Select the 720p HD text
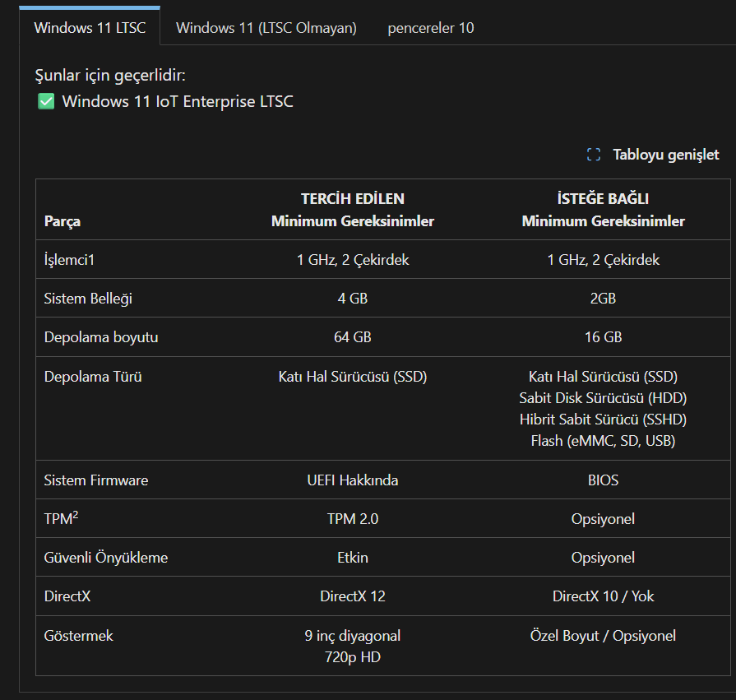The width and height of the screenshot is (736, 700). (353, 657)
